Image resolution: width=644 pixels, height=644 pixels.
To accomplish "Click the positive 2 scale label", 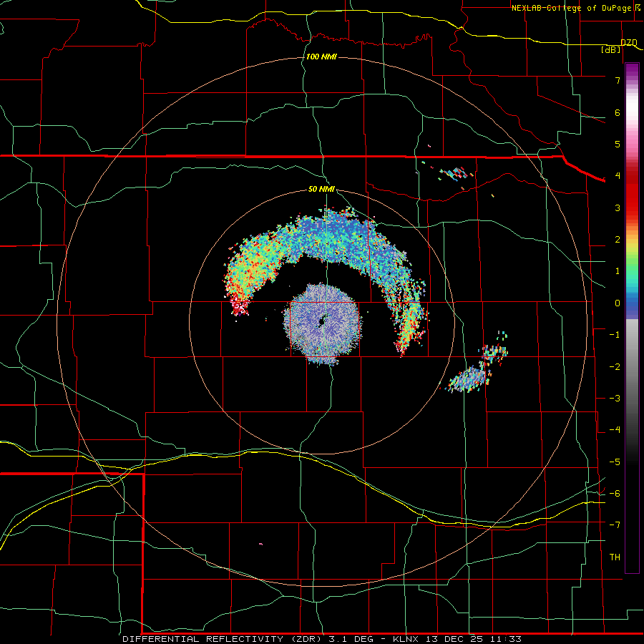I will point(618,240).
